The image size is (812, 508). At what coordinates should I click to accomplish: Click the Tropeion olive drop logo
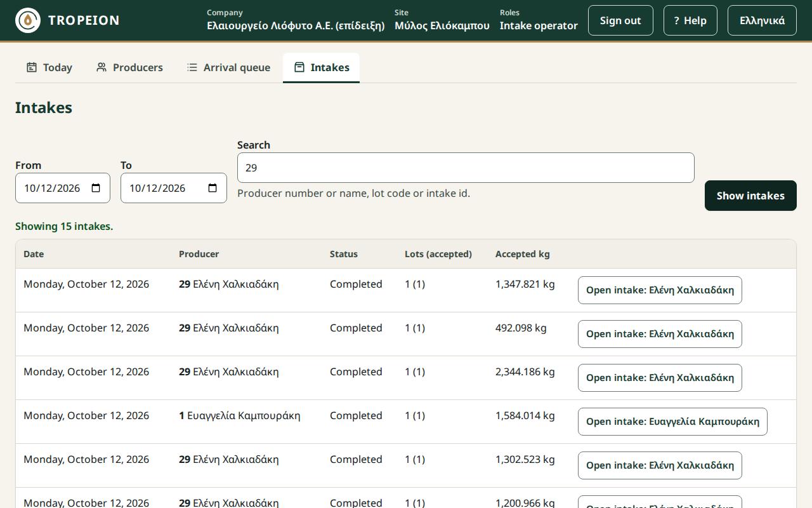pos(28,20)
